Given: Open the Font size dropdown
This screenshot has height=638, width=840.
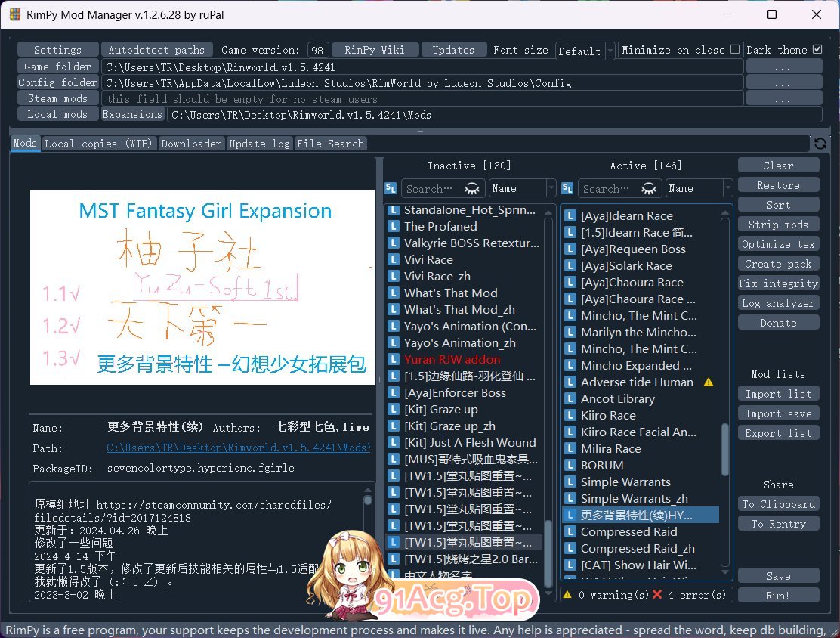Looking at the screenshot, I should [585, 51].
